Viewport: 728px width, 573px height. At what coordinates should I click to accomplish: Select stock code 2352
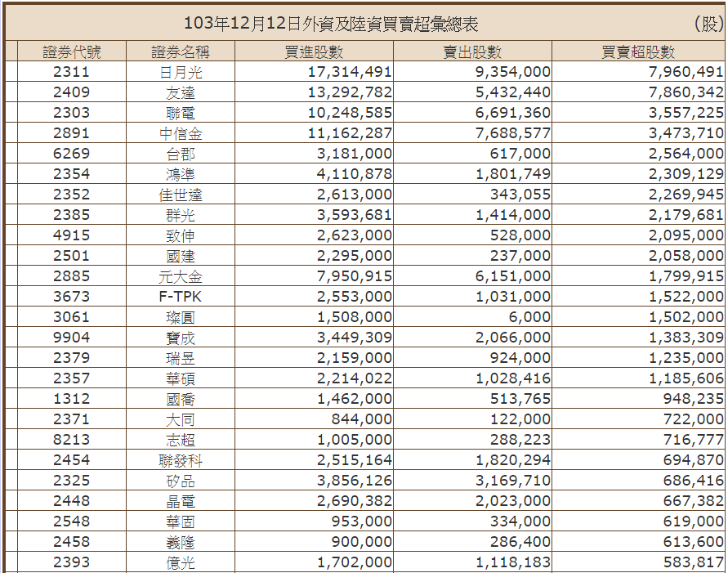72,195
